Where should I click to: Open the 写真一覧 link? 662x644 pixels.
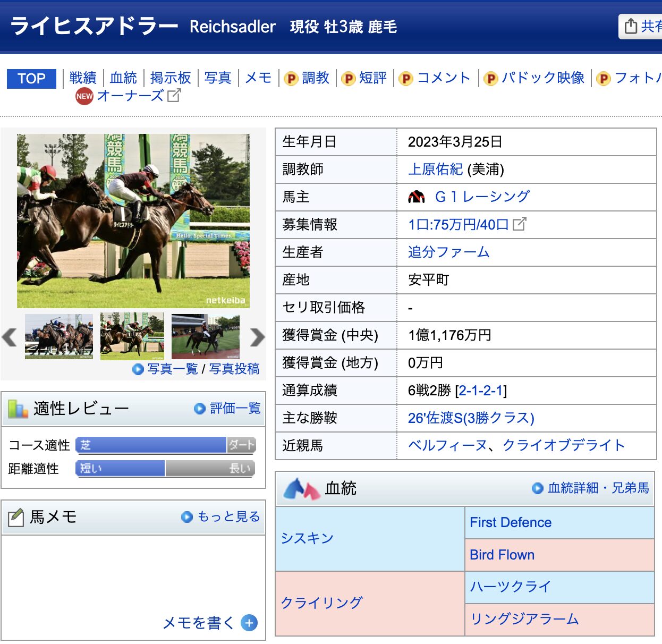(x=172, y=369)
